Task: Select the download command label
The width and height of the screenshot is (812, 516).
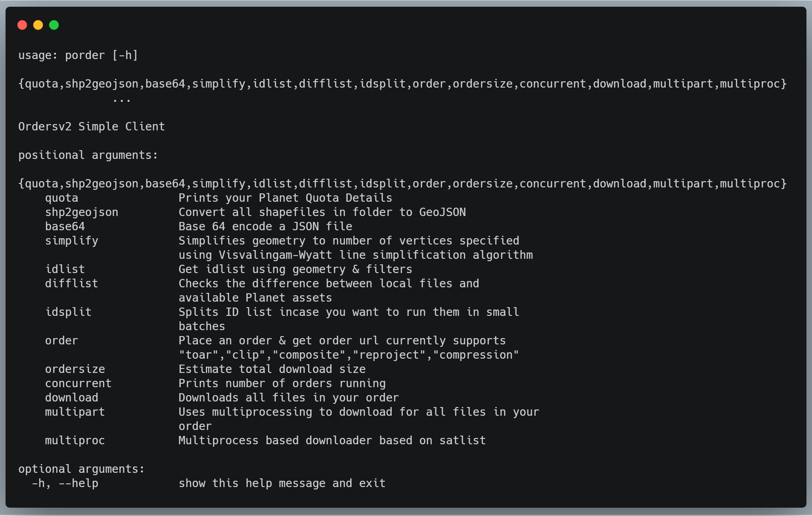Action: pos(71,398)
